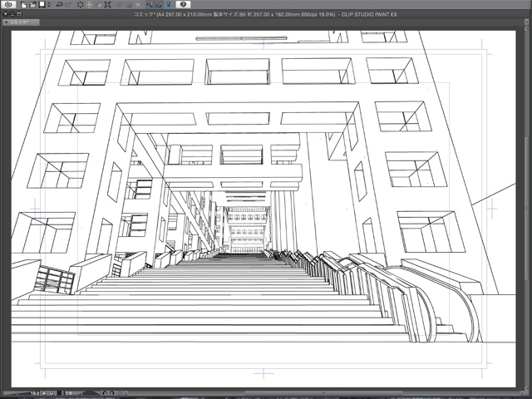Toggle show selection border icon
The image size is (532, 399).
click(138, 5)
